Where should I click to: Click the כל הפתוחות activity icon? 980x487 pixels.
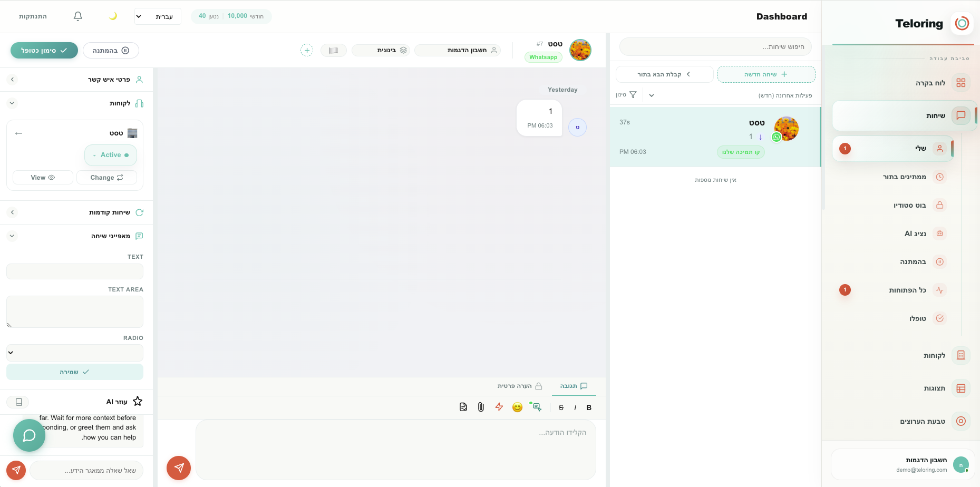click(x=940, y=290)
